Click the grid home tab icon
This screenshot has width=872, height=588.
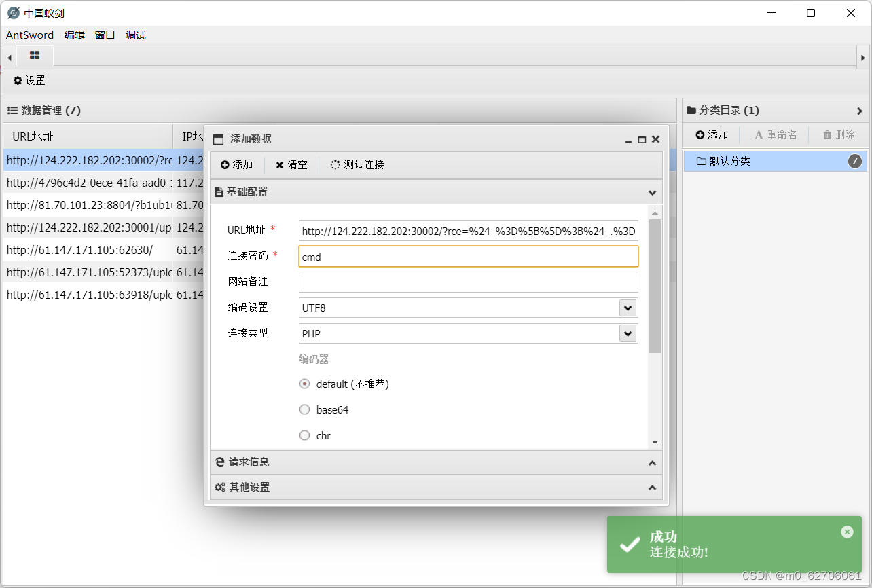pyautogui.click(x=35, y=55)
